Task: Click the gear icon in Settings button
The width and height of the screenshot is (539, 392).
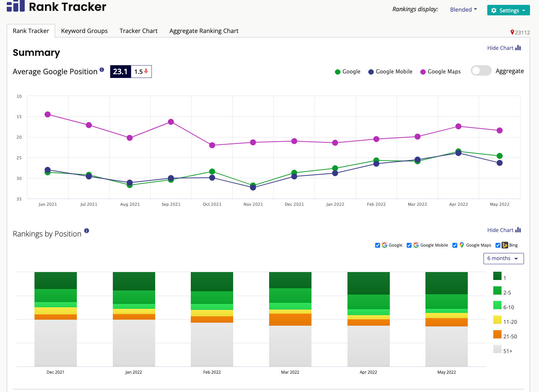Action: 494,10
